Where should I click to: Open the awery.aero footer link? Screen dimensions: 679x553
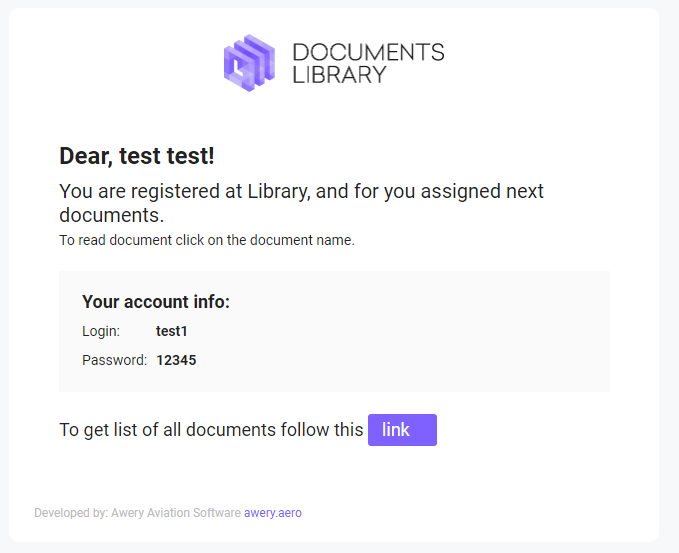point(273,513)
